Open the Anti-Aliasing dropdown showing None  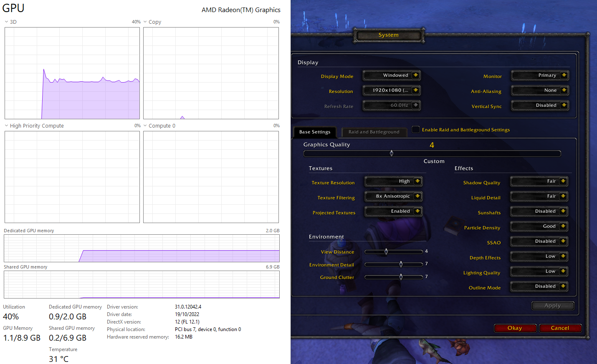(540, 90)
